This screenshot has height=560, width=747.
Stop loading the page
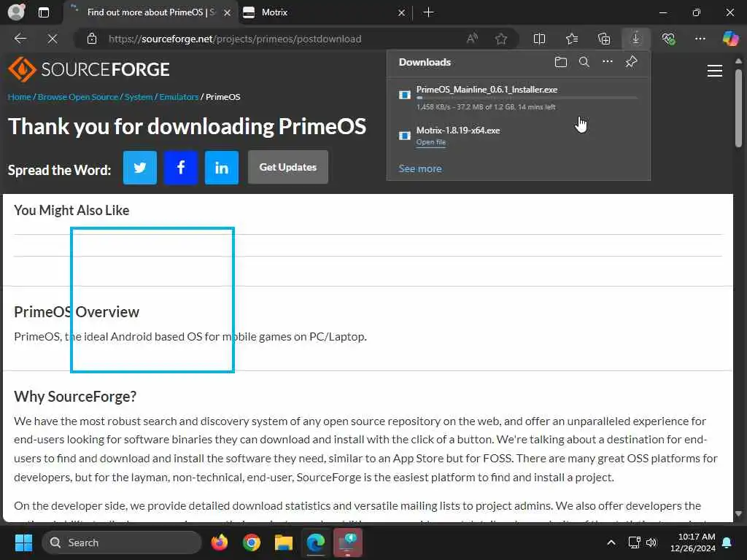[x=53, y=39]
